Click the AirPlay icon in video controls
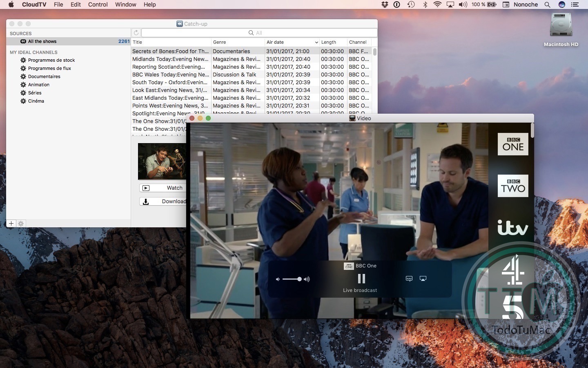Screen dimensions: 588x368 pos(423,278)
